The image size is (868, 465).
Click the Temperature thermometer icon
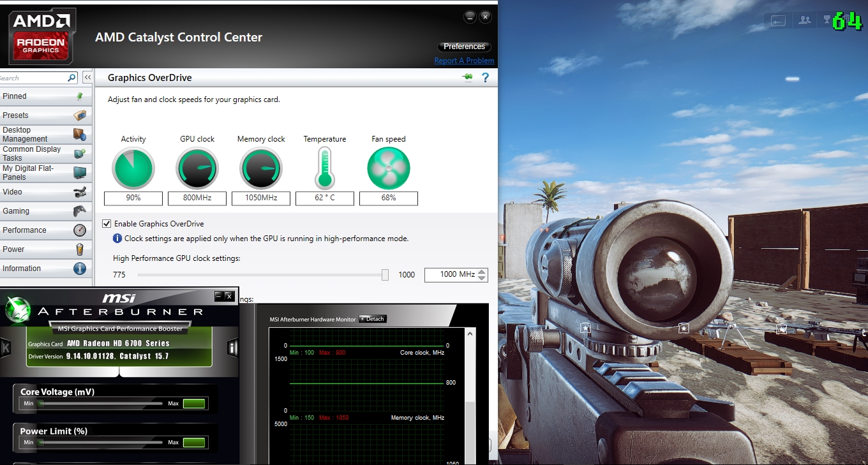click(325, 168)
